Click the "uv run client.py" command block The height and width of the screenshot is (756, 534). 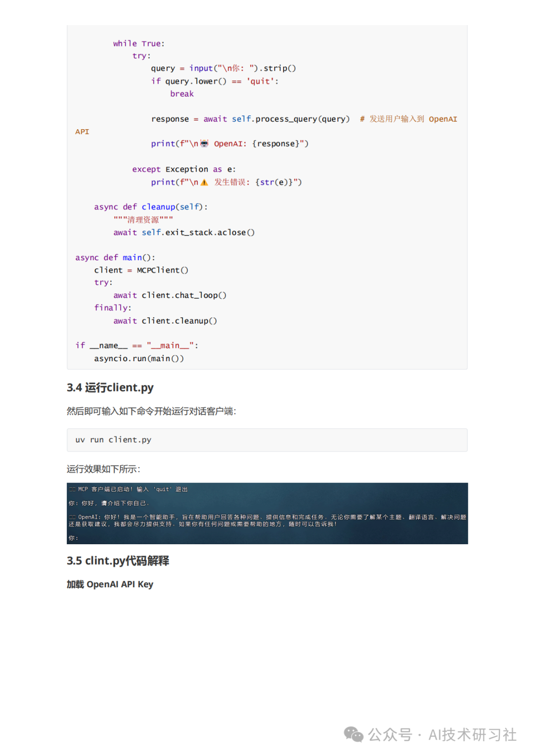point(267,440)
